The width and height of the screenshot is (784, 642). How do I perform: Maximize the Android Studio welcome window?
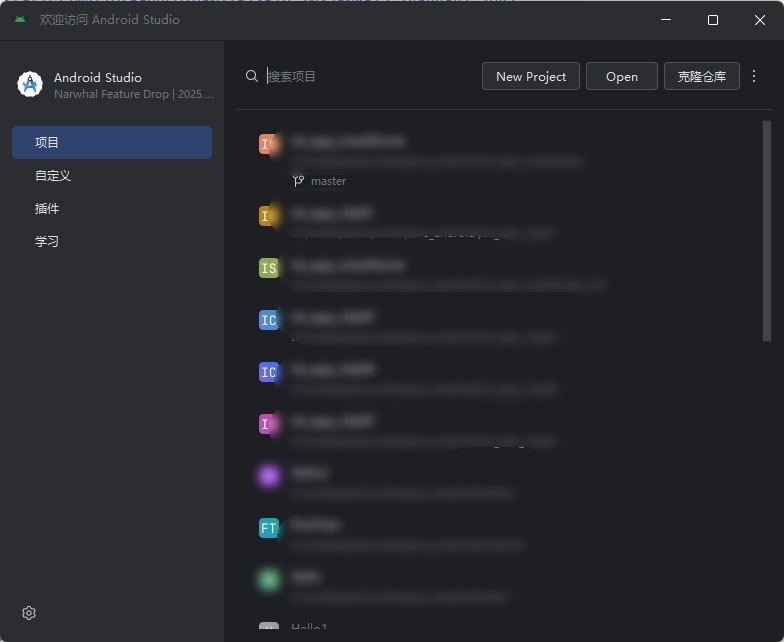click(x=713, y=20)
